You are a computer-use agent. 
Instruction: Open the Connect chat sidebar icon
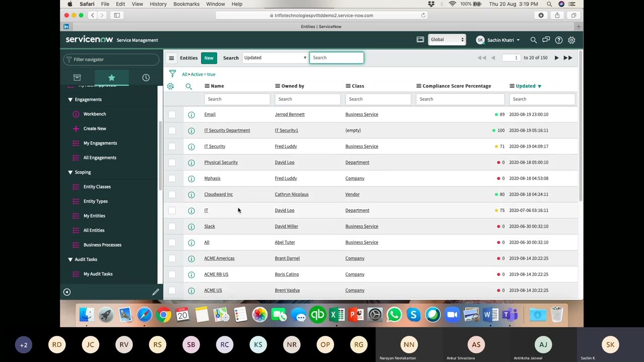click(546, 40)
